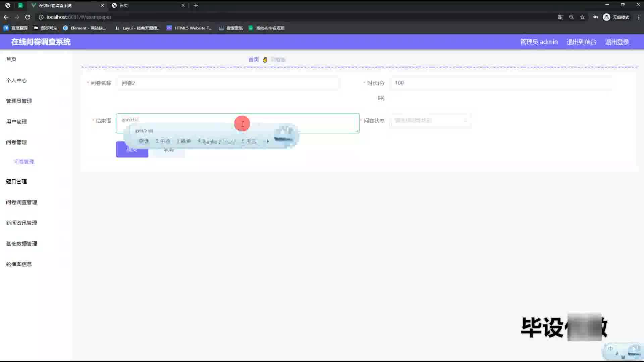Click the browser reload icon

tap(28, 17)
